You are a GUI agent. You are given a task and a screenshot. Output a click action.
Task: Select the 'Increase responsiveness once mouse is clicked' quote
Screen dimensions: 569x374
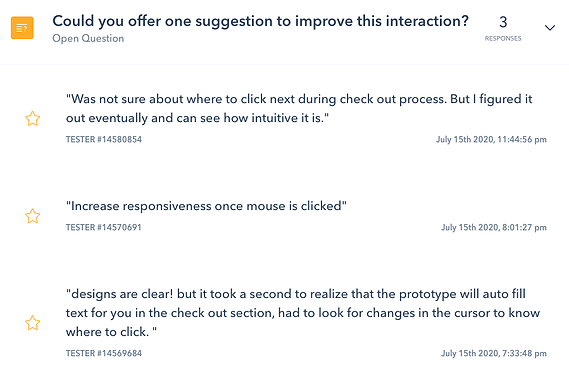coord(206,206)
